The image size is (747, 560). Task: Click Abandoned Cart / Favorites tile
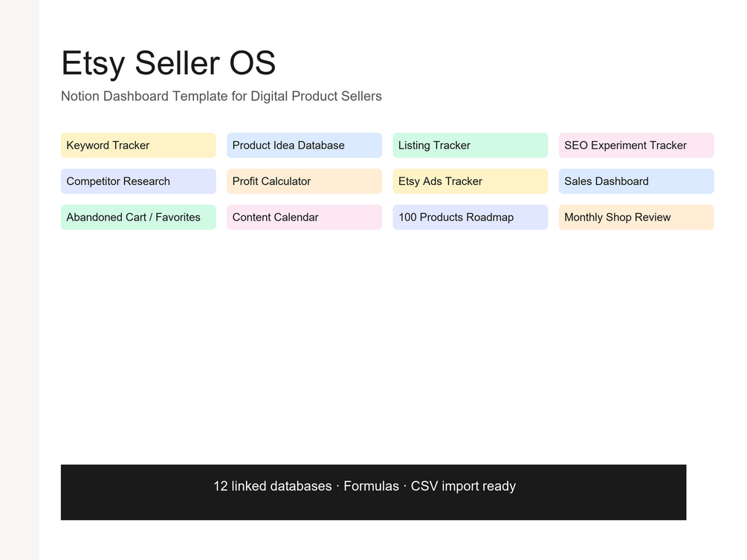tap(138, 217)
